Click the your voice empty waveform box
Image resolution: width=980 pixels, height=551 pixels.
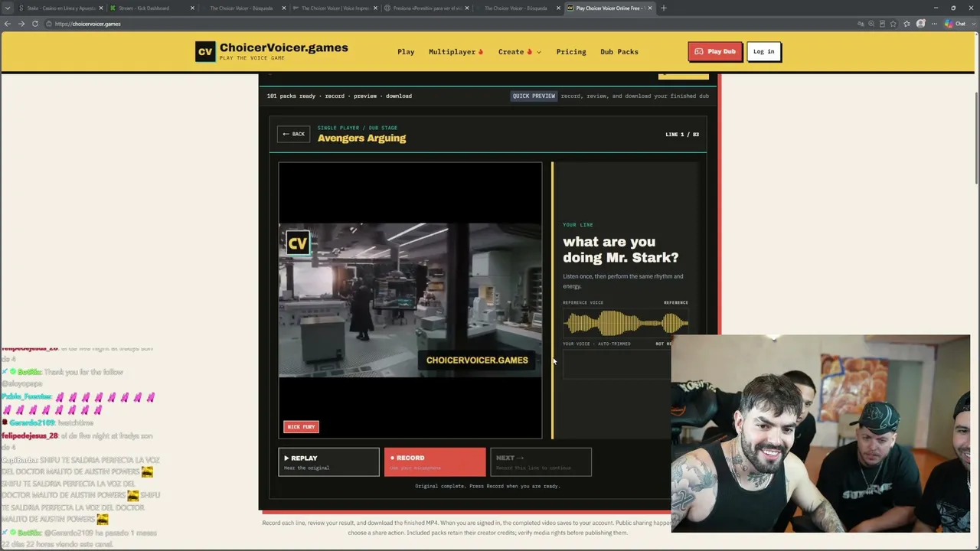617,365
